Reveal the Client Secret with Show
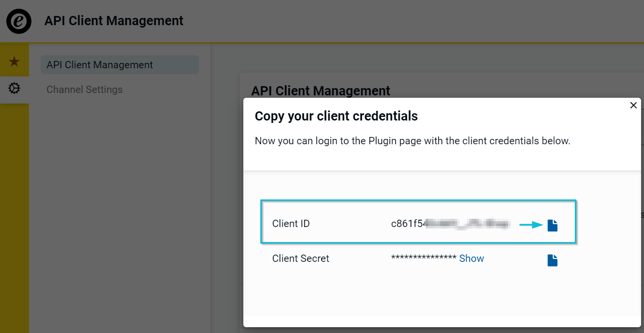The image size is (644, 333). [x=471, y=258]
